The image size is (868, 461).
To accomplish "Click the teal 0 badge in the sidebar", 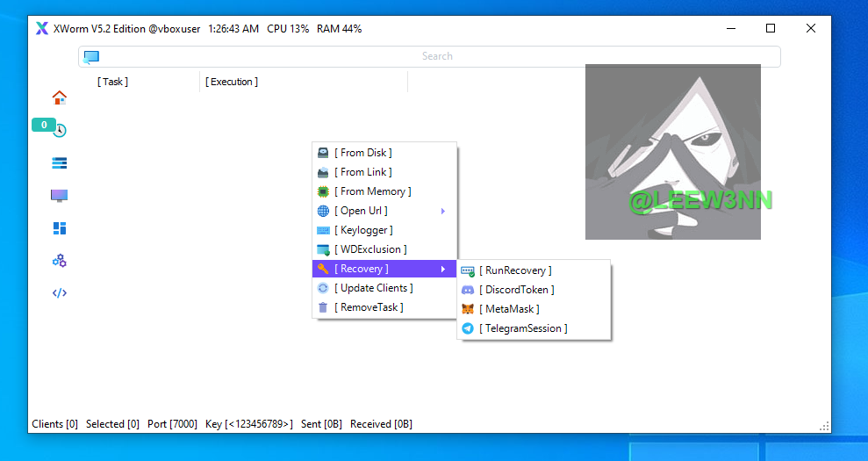I will point(43,125).
